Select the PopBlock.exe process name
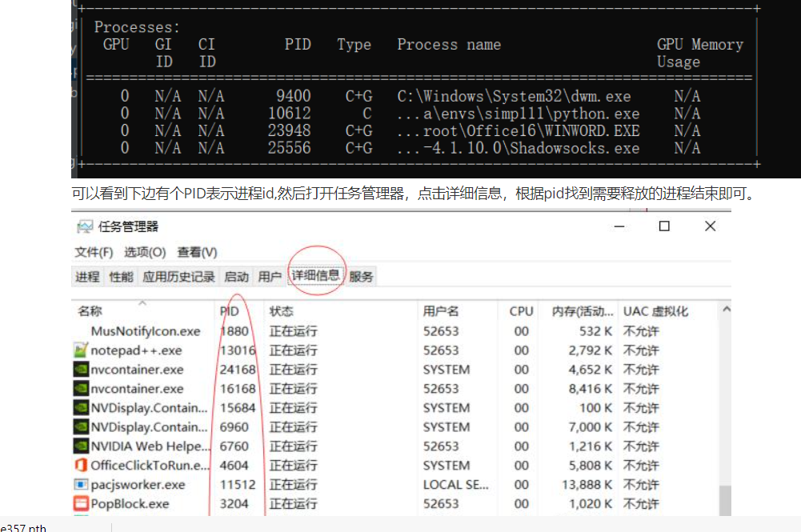 (x=130, y=503)
